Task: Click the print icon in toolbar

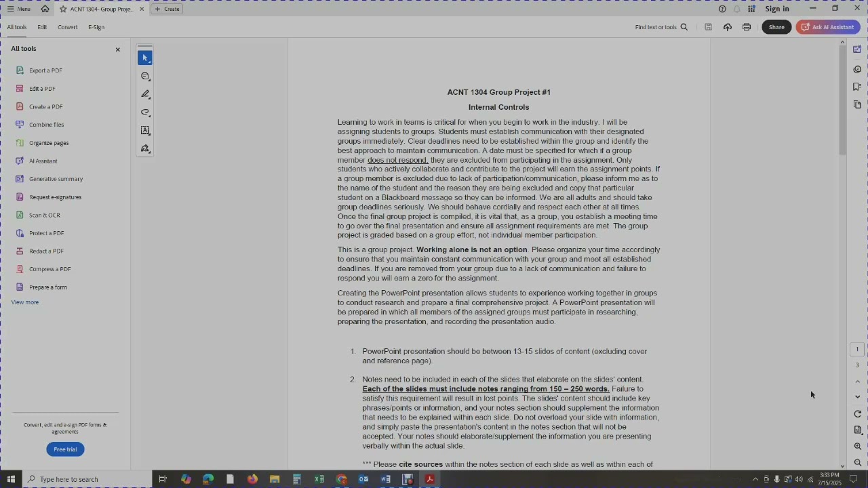Action: pyautogui.click(x=747, y=27)
